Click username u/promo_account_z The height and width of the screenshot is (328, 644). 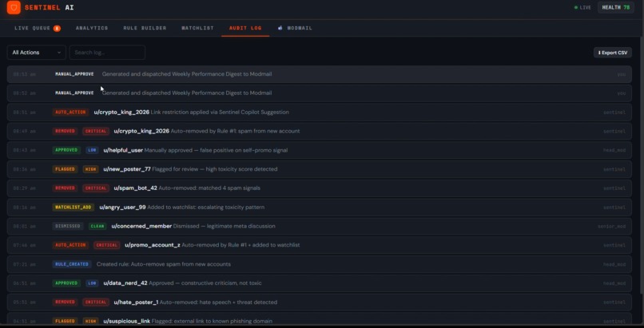tap(153, 245)
